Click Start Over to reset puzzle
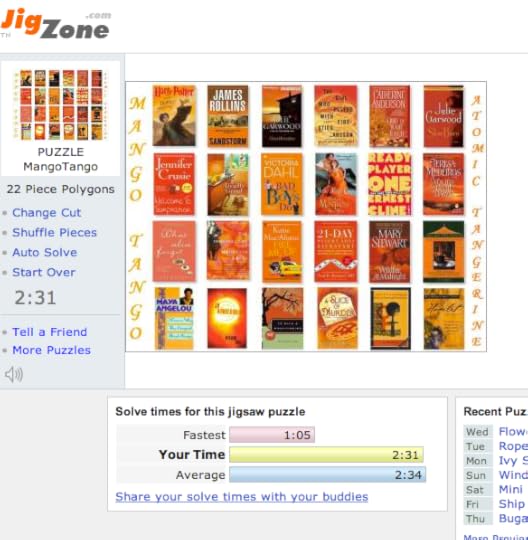Viewport: 528px width, 540px height. coord(44,272)
